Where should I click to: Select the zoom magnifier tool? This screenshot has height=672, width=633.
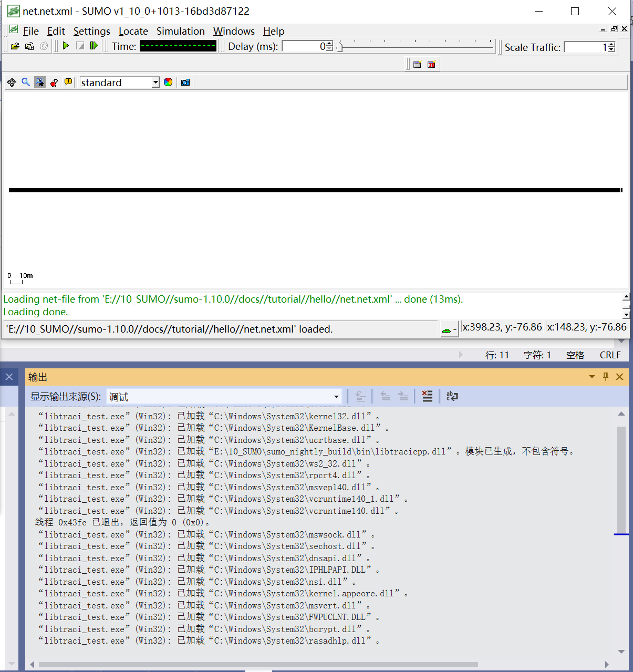point(26,82)
